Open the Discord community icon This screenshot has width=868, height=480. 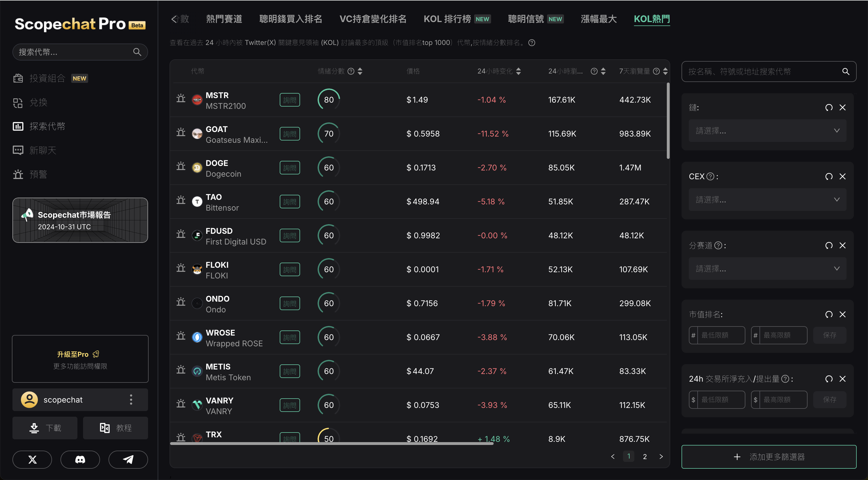coord(80,459)
